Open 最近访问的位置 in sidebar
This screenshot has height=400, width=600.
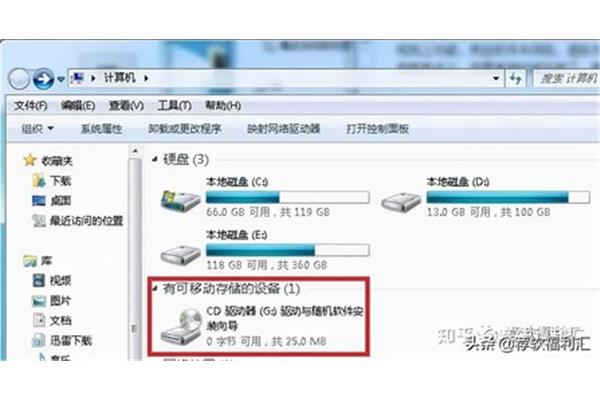click(78, 220)
